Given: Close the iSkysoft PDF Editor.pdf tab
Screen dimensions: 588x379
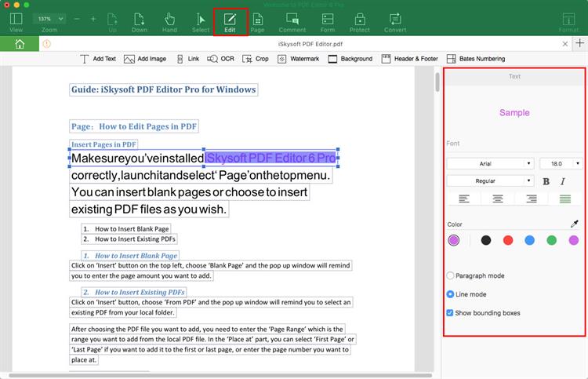Looking at the screenshot, I should pyautogui.click(x=564, y=44).
